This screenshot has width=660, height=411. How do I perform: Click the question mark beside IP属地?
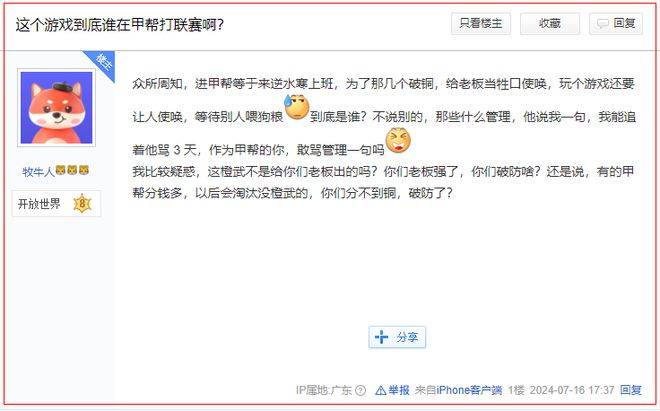(360, 391)
